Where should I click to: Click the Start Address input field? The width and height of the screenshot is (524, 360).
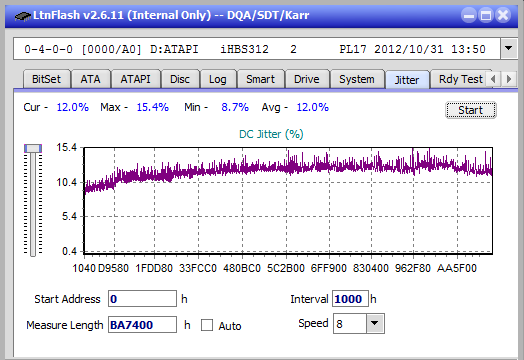tap(142, 298)
